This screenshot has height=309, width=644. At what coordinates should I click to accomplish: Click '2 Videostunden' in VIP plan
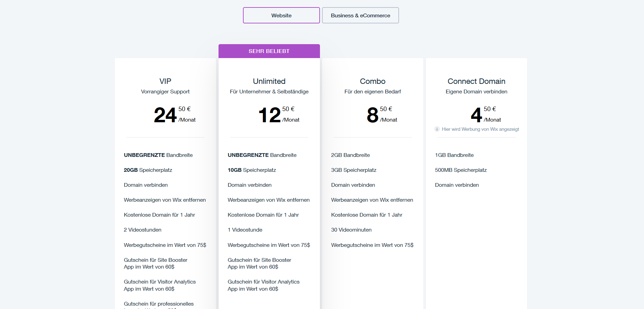pyautogui.click(x=143, y=230)
